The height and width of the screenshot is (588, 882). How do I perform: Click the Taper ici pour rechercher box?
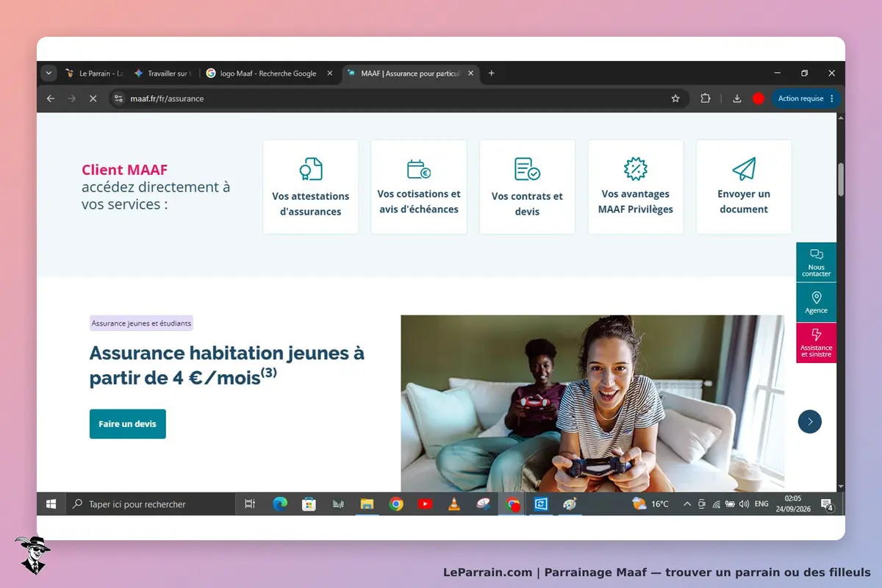tap(150, 504)
